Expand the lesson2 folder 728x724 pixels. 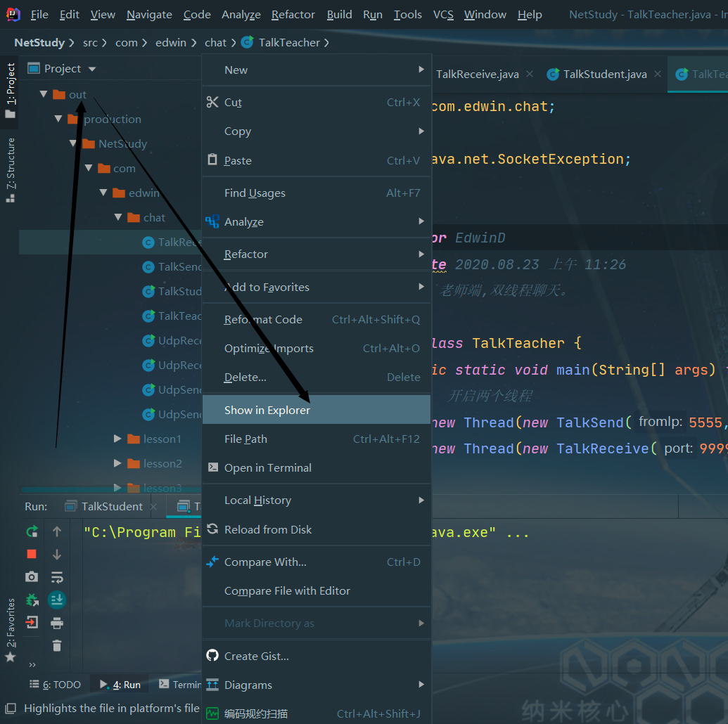pos(118,463)
